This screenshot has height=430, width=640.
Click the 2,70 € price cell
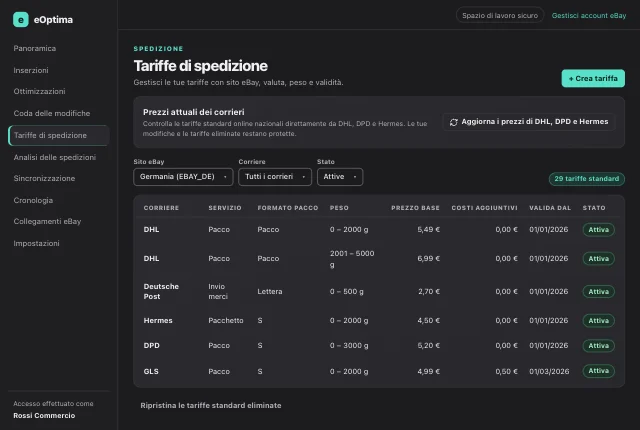coord(429,292)
